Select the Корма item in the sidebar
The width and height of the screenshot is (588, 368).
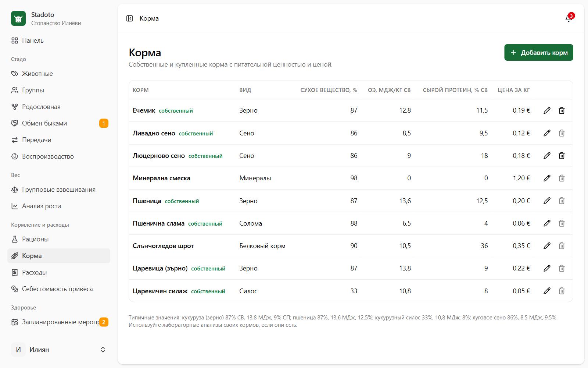tap(59, 256)
